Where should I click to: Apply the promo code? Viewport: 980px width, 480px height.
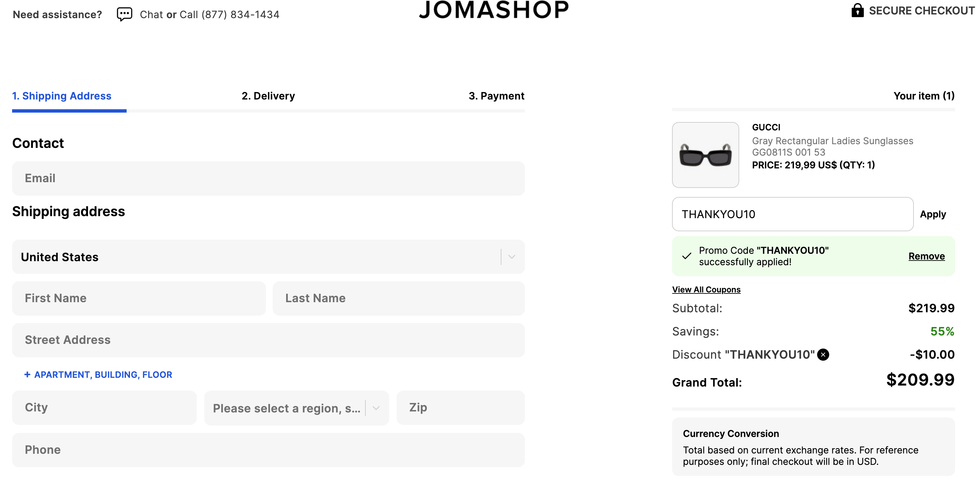(x=932, y=214)
